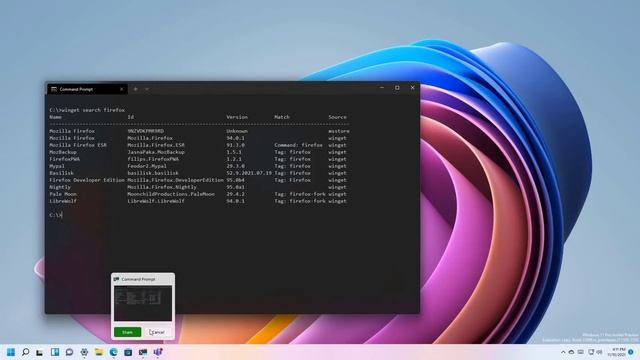The width and height of the screenshot is (640, 360).
Task: Click the Id 'LibreWolf.LibreWolf'
Action: (x=156, y=201)
